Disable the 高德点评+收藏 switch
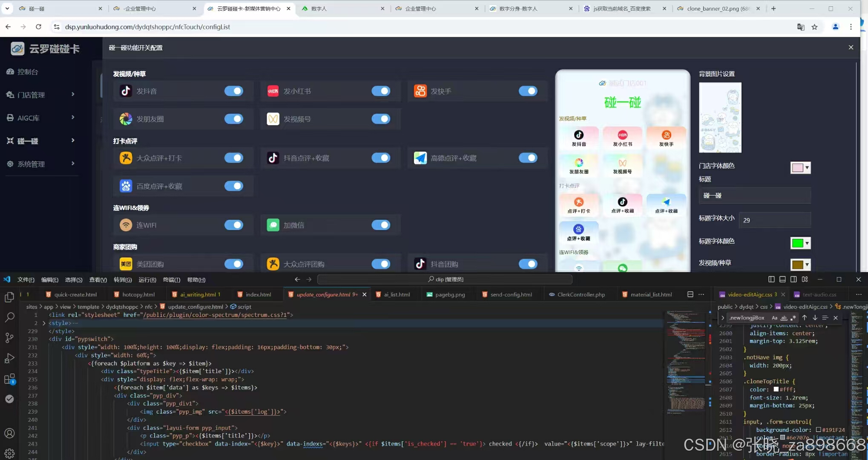The width and height of the screenshot is (868, 460). (528, 158)
